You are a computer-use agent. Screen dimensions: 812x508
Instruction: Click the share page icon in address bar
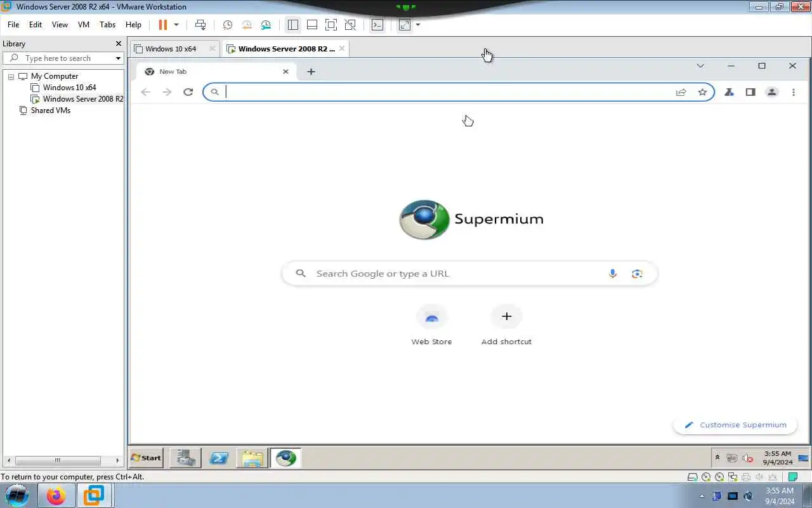point(681,92)
